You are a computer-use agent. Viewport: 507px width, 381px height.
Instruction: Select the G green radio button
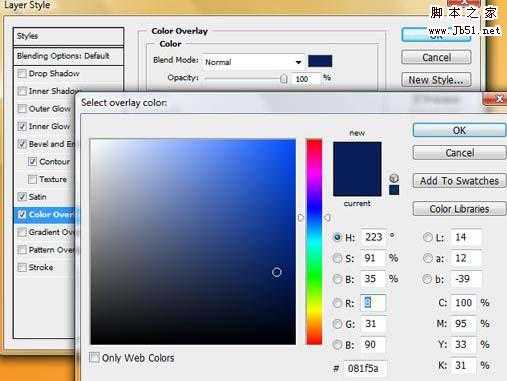click(x=337, y=324)
